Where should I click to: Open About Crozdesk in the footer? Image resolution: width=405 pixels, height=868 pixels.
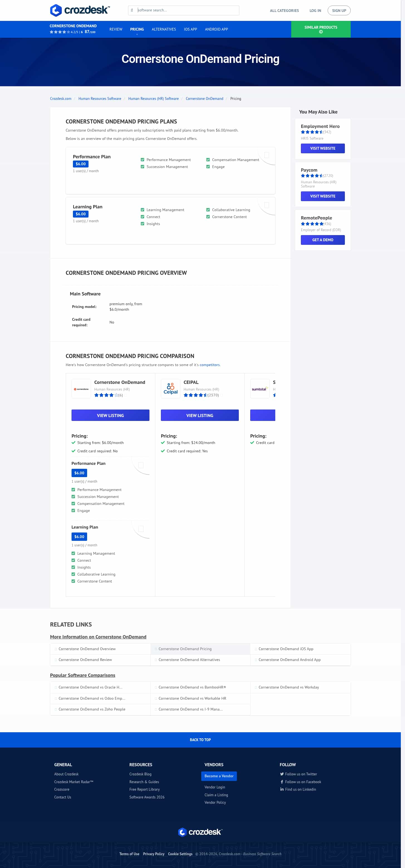[x=67, y=774]
